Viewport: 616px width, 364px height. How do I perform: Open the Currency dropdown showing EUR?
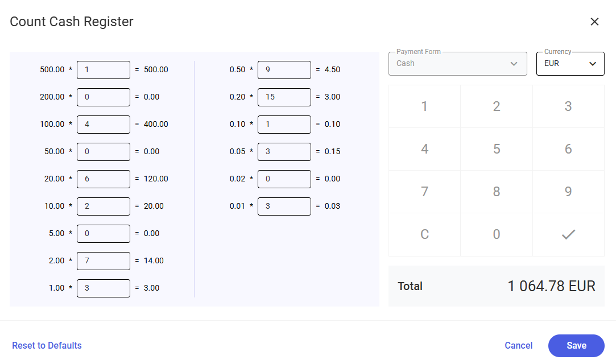click(570, 64)
